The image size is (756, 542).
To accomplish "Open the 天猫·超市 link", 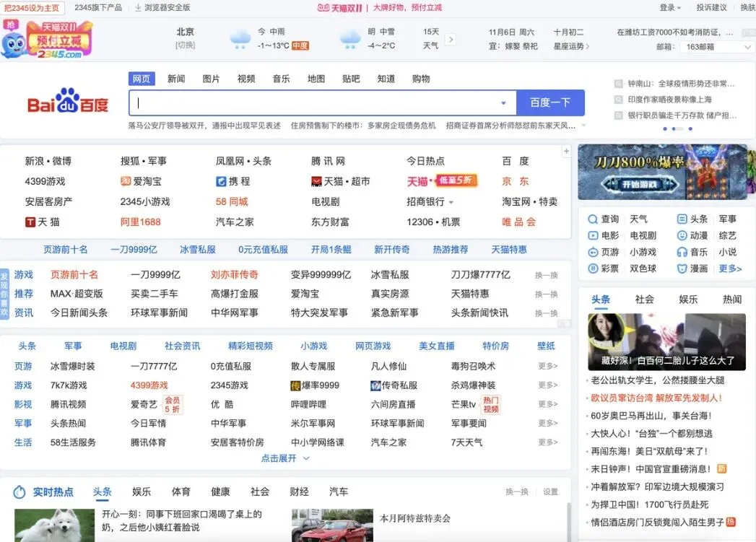I will pos(340,181).
